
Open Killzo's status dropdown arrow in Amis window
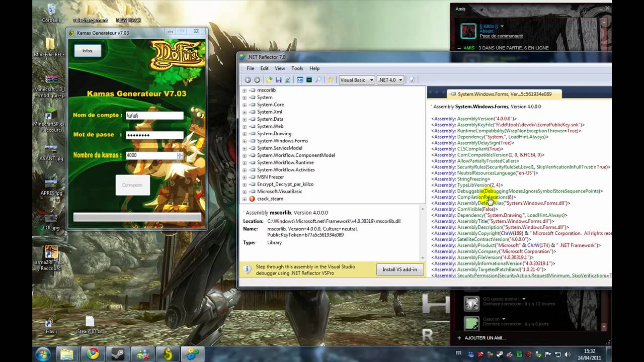pyautogui.click(x=502, y=26)
